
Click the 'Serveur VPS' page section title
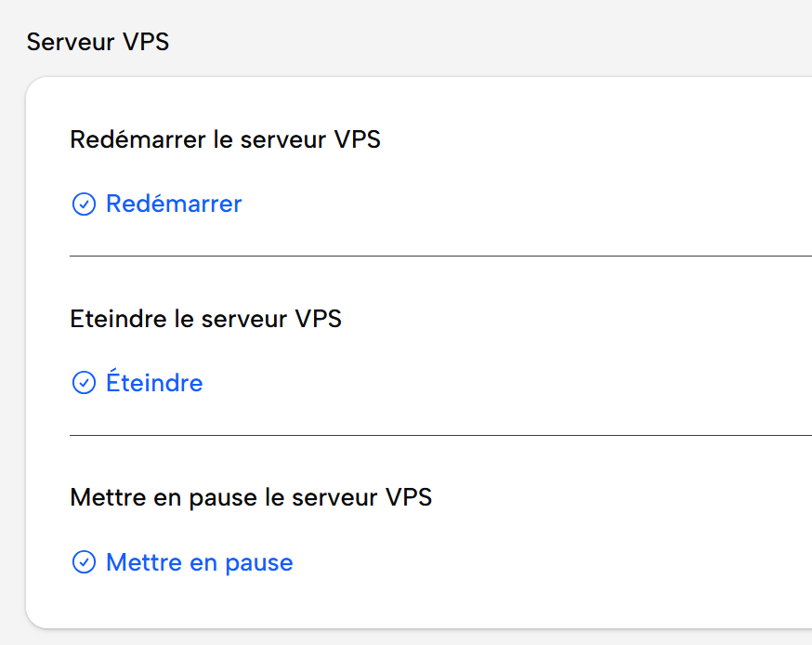pyautogui.click(x=98, y=42)
